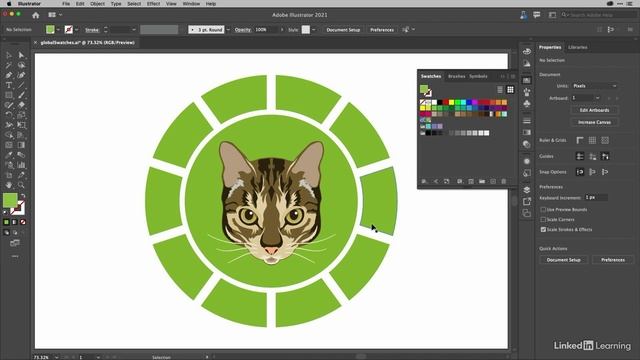Toggle the transparency grid button
The image size is (640, 360).
[x=605, y=140]
